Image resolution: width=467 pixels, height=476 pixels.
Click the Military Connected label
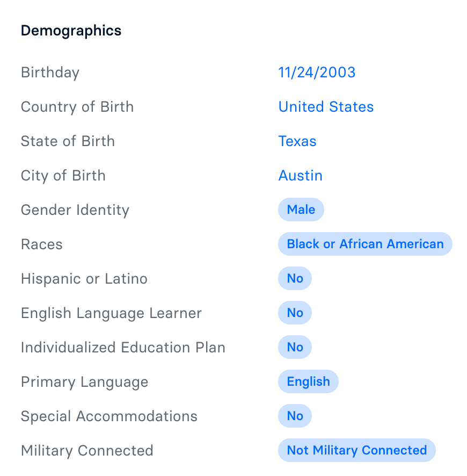87,451
